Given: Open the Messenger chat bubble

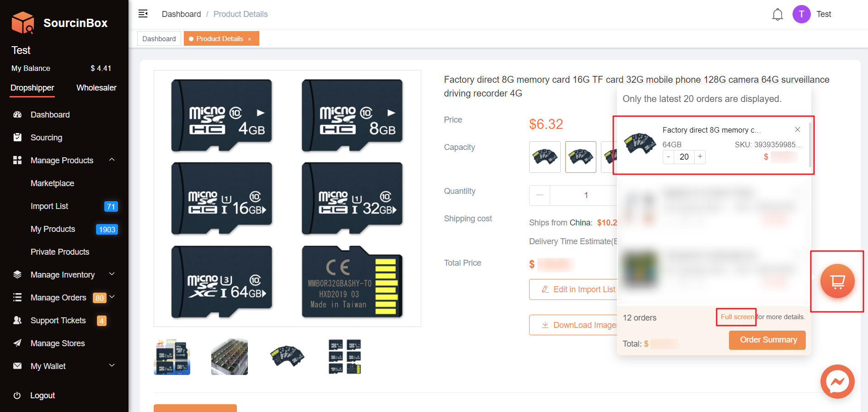Looking at the screenshot, I should click(837, 381).
